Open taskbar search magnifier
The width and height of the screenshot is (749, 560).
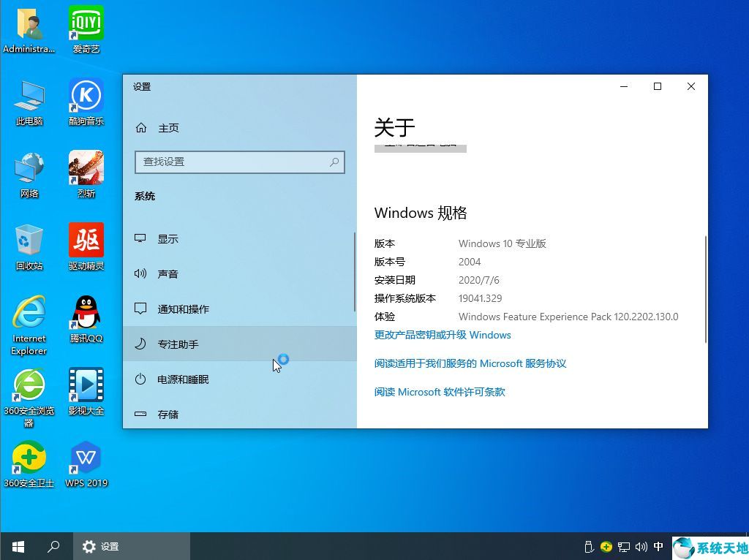pos(53,546)
